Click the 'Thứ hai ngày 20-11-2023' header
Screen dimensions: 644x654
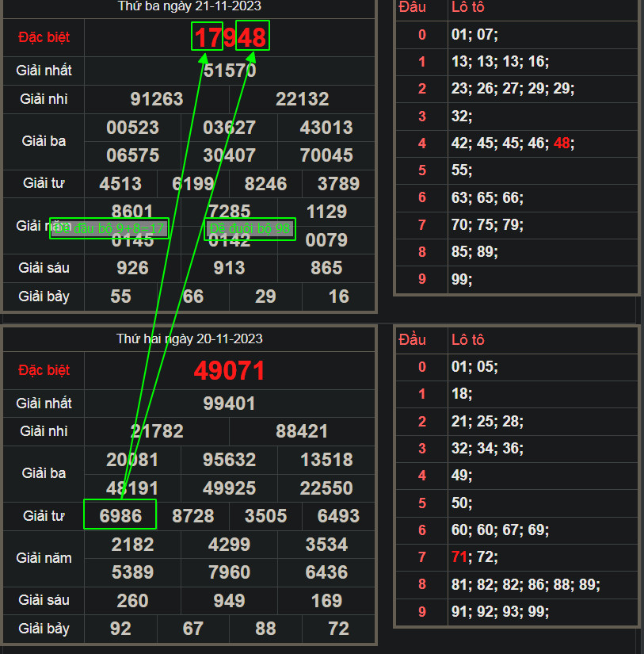[x=189, y=338]
